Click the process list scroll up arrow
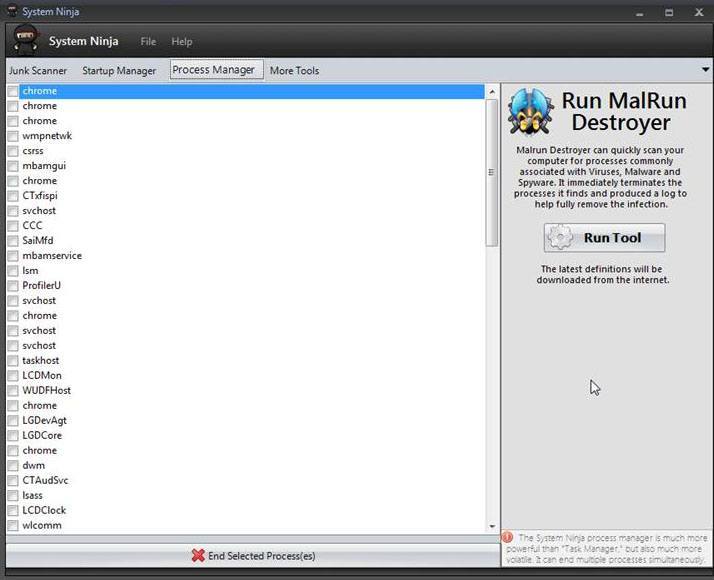Screen dimensions: 714x580 492,92
